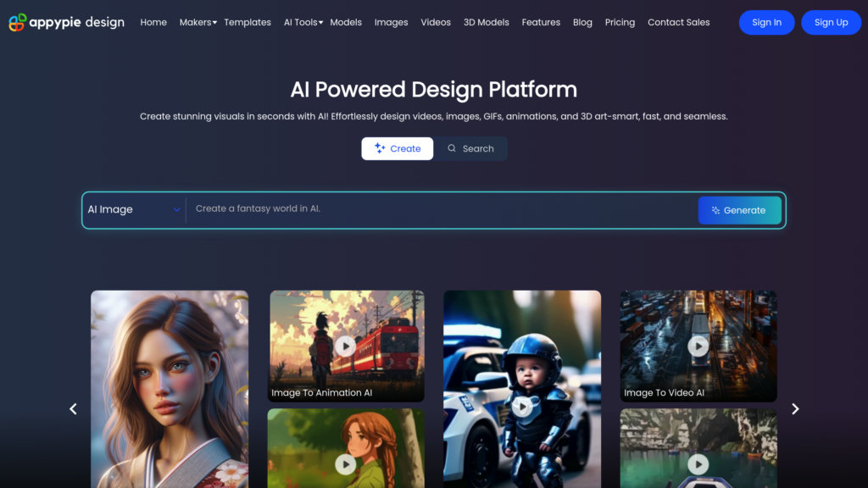Click the left carousel arrow
The image size is (868, 488).
tap(73, 408)
